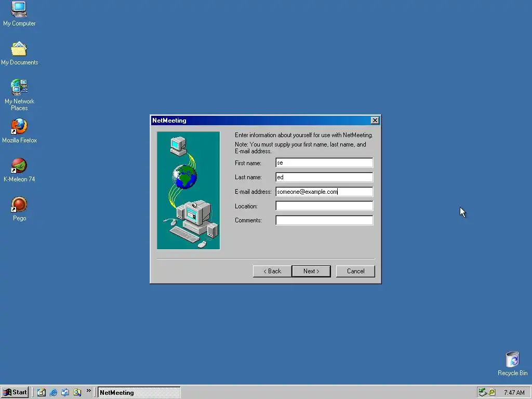This screenshot has width=532, height=399.
Task: Click the network unplug tray icon
Action: pyautogui.click(x=483, y=392)
